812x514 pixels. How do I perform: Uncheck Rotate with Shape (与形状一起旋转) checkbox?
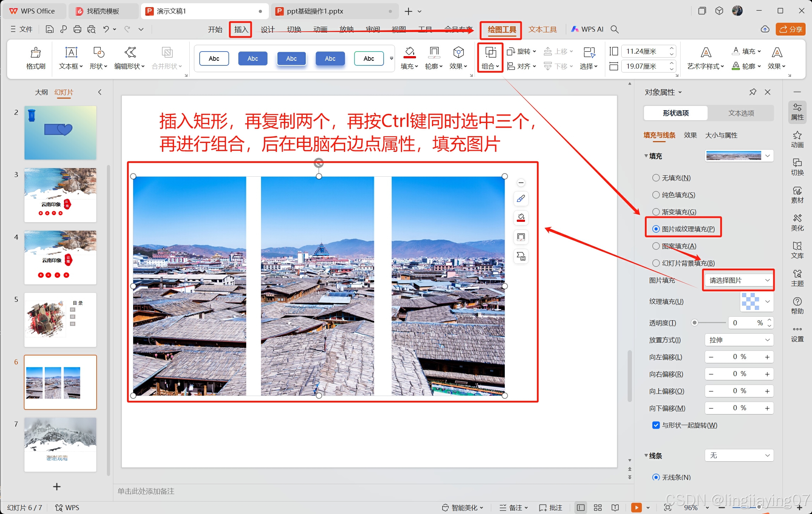click(656, 425)
